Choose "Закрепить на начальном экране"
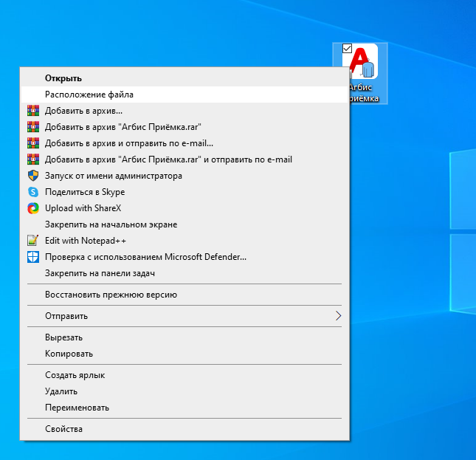Image resolution: width=476 pixels, height=460 pixels. point(111,224)
